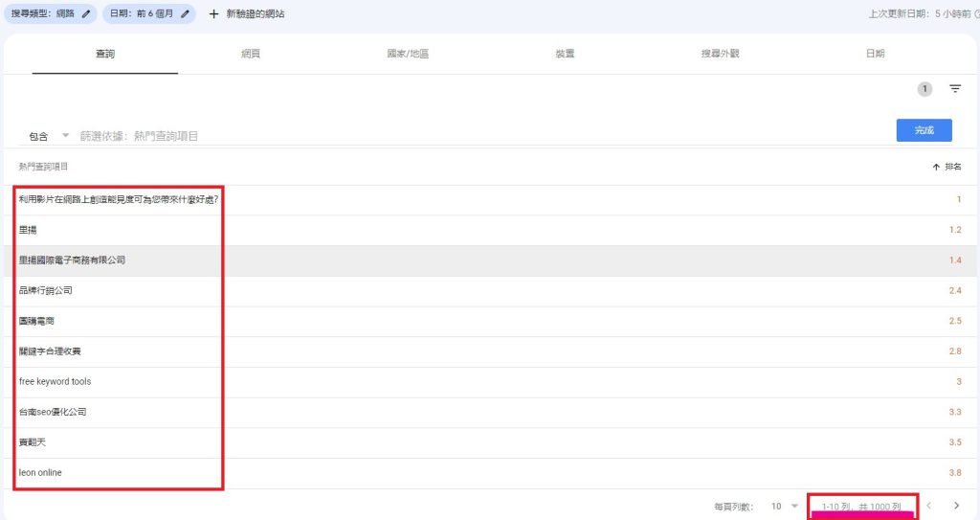Click the free keyword tools query row
This screenshot has height=520, width=980.
tap(56, 381)
